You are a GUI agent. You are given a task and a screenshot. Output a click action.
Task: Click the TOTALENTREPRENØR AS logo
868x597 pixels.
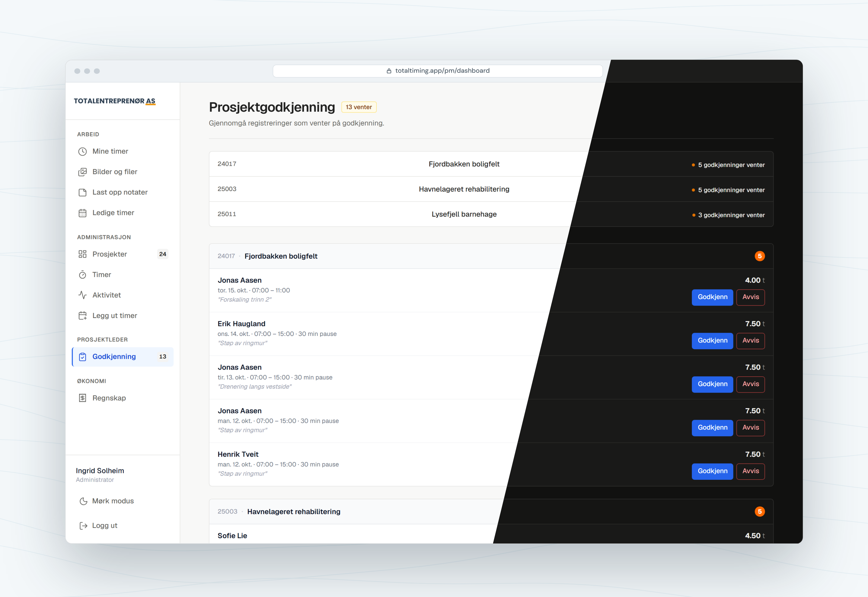(114, 101)
